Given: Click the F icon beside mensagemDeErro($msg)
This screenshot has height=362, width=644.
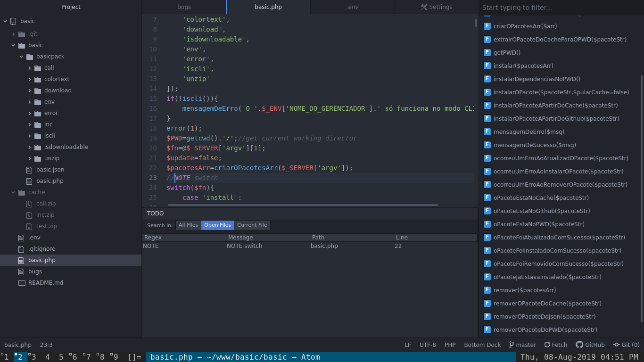Looking at the screenshot, I should click(487, 132).
